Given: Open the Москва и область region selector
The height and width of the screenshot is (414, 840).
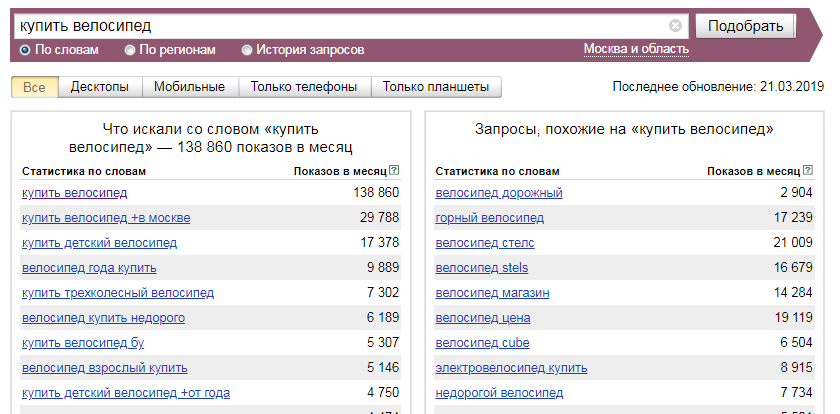Looking at the screenshot, I should pyautogui.click(x=636, y=49).
